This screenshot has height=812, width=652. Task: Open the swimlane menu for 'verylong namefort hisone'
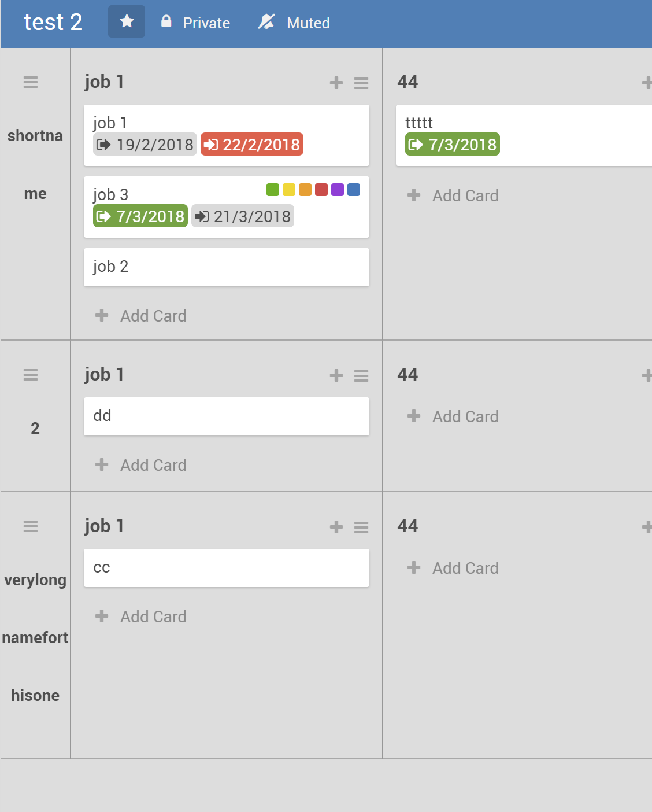pos(30,526)
